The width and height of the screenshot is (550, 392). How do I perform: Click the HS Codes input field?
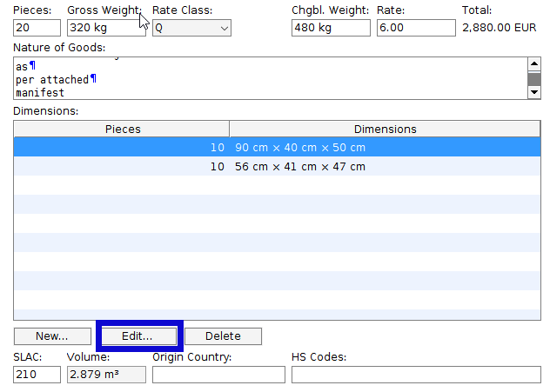416,375
